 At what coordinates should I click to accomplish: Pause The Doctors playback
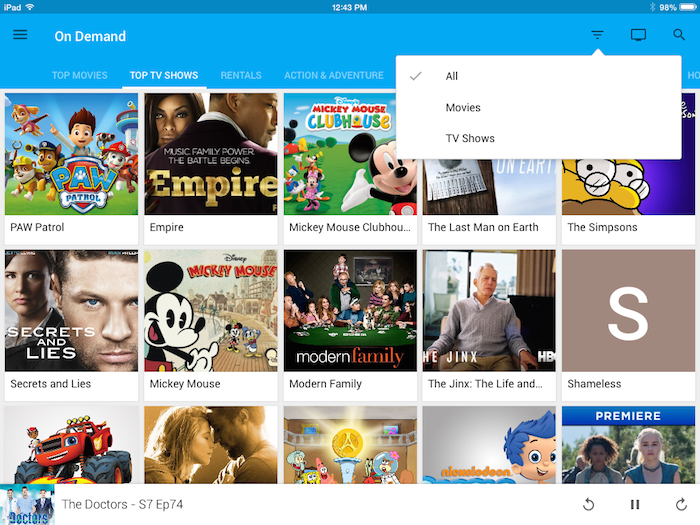[635, 504]
